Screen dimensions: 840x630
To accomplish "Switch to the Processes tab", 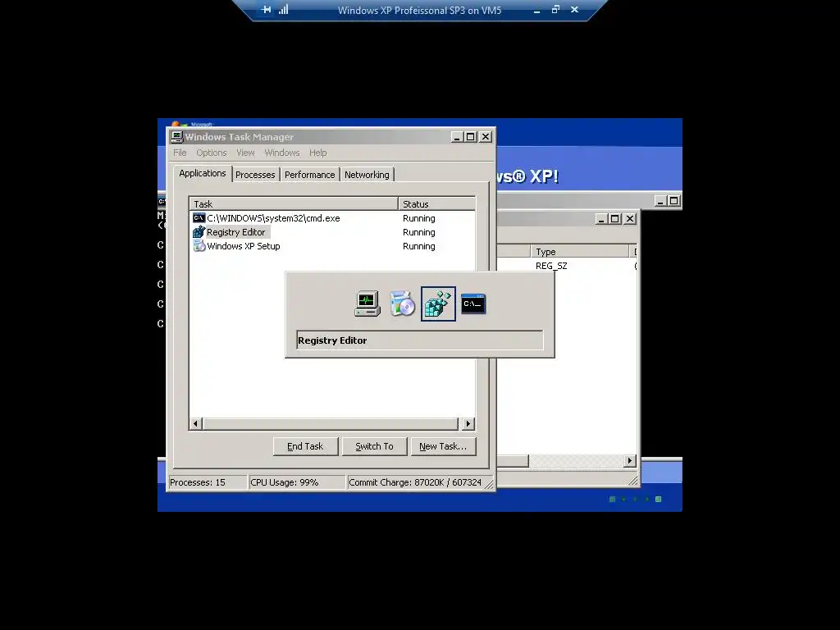I will tap(255, 175).
